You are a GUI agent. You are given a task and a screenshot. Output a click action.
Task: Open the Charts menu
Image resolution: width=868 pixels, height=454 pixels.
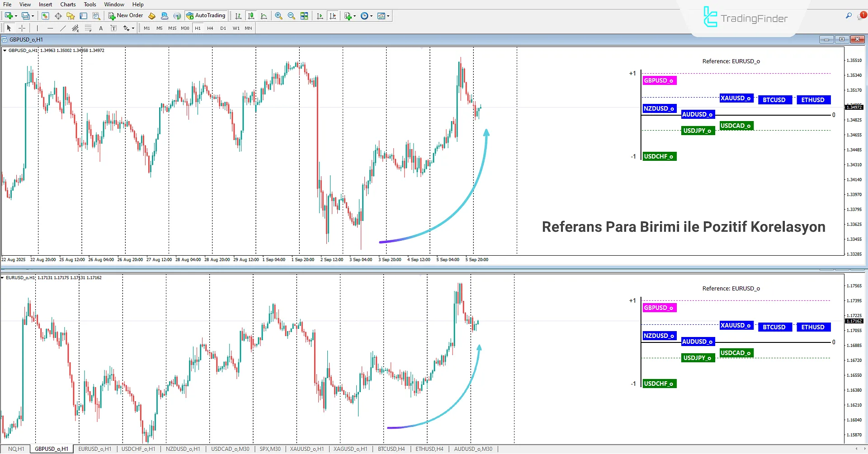coord(68,5)
